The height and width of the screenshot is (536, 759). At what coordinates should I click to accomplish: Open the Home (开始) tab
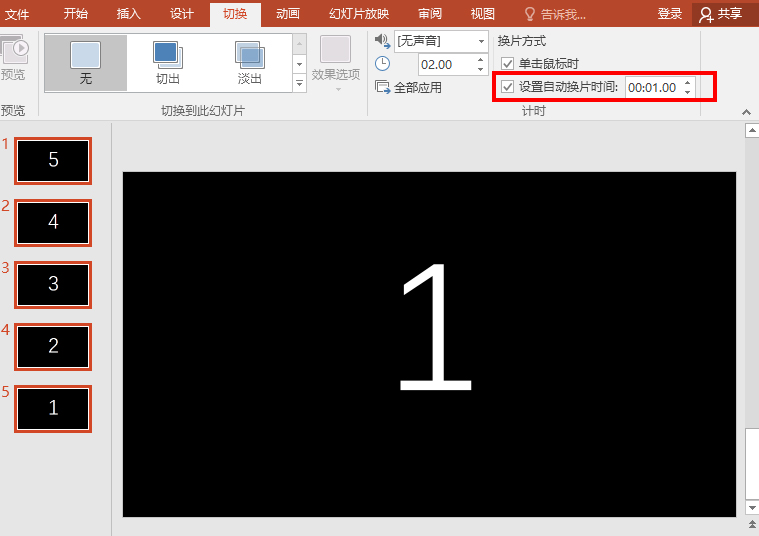(x=76, y=14)
